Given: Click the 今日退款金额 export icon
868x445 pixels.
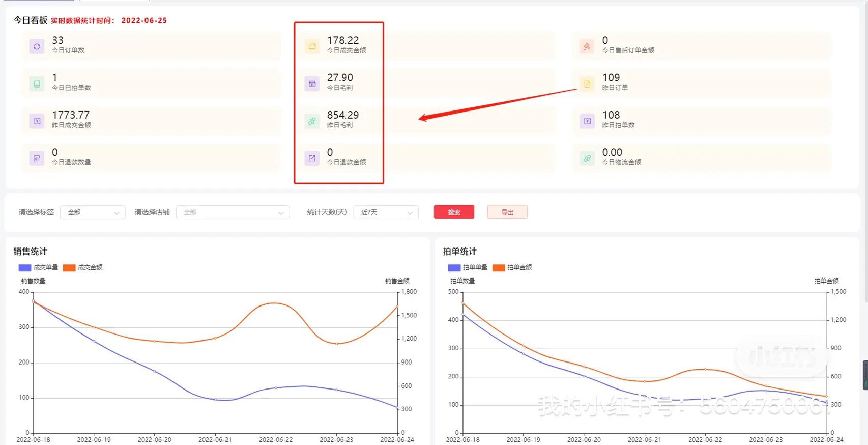Looking at the screenshot, I should [312, 158].
